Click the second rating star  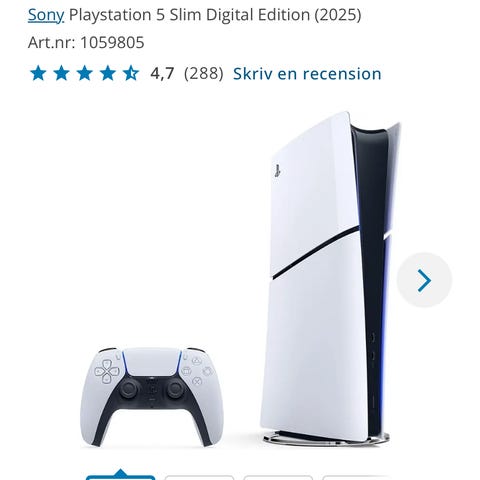[x=62, y=73]
